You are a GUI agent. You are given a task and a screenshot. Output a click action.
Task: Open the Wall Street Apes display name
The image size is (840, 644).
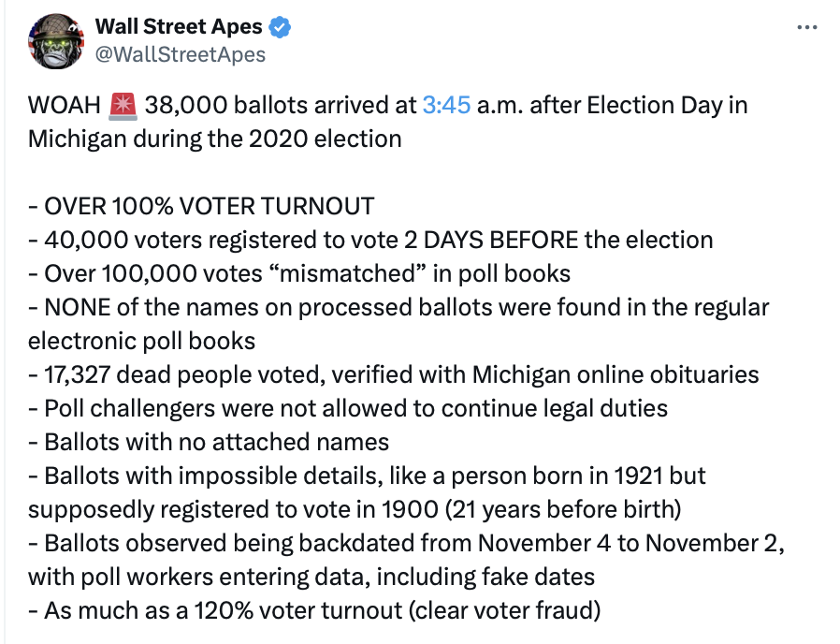click(x=179, y=27)
